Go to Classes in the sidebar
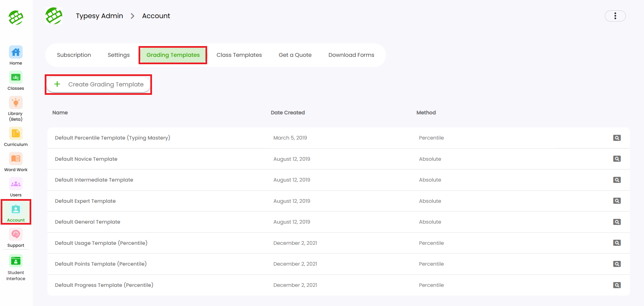This screenshot has width=644, height=306. pos(16,78)
